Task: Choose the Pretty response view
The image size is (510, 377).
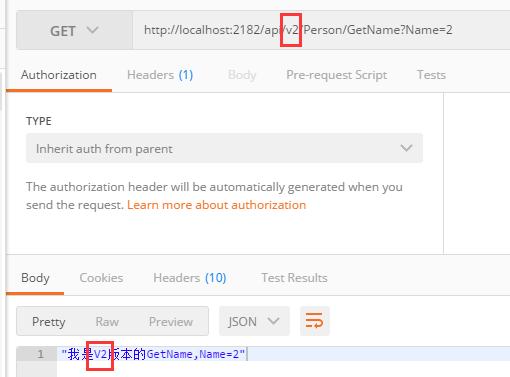Action: [x=49, y=322]
